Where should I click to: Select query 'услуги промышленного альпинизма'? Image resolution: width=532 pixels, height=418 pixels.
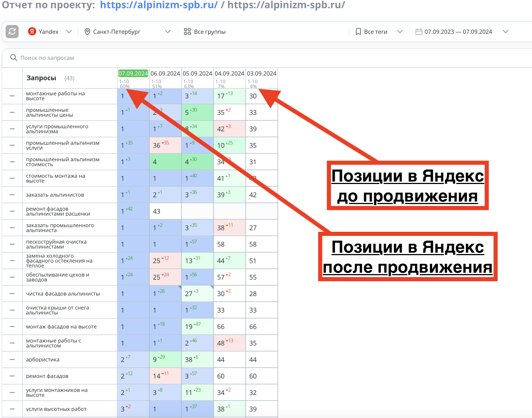pos(57,129)
